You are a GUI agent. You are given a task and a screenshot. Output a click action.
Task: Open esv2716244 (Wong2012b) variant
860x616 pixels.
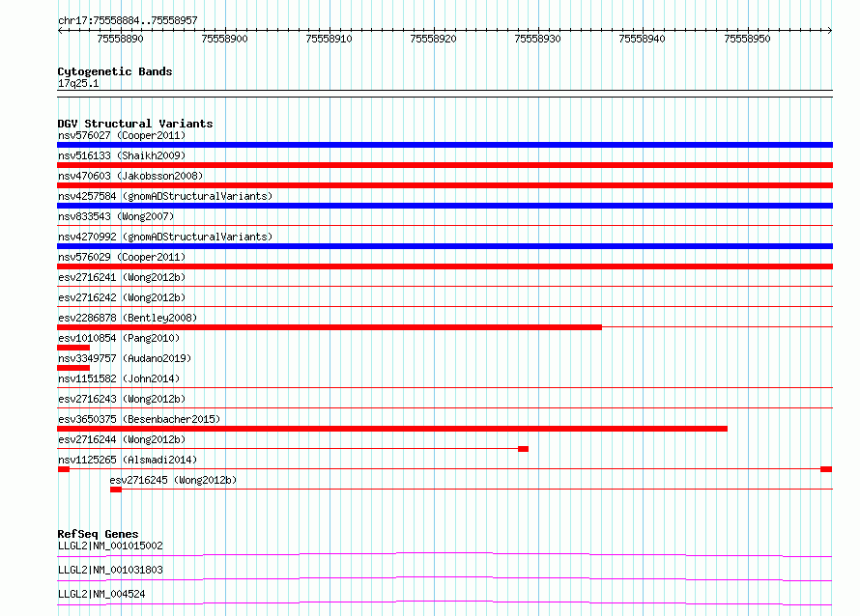(x=122, y=439)
